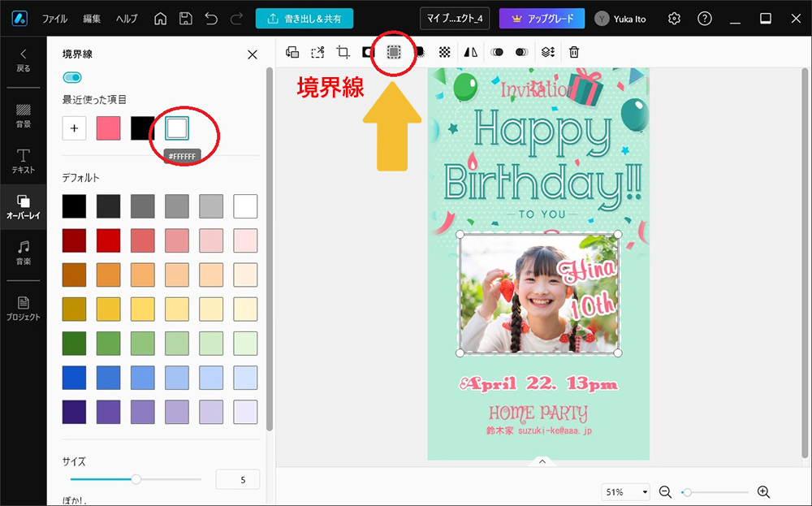The width and height of the screenshot is (812, 506).
Task: Pick the white swatch in default grayscale row
Action: pyautogui.click(x=245, y=206)
